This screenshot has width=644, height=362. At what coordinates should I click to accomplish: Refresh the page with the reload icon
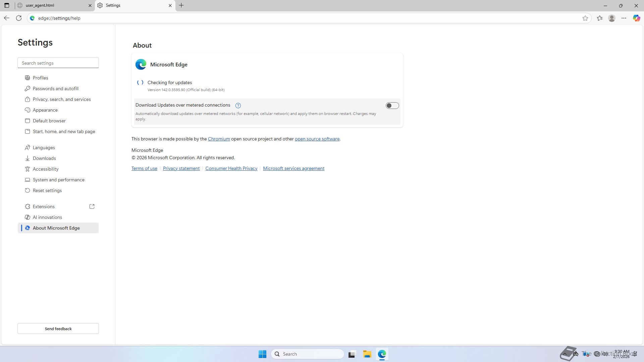coord(19,18)
